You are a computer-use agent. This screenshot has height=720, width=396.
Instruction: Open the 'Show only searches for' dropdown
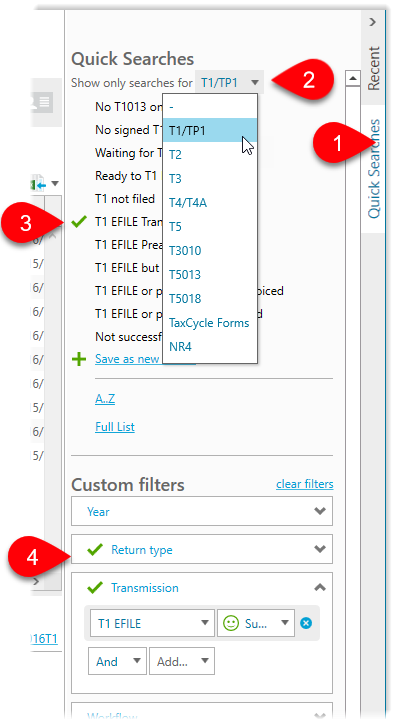click(229, 83)
